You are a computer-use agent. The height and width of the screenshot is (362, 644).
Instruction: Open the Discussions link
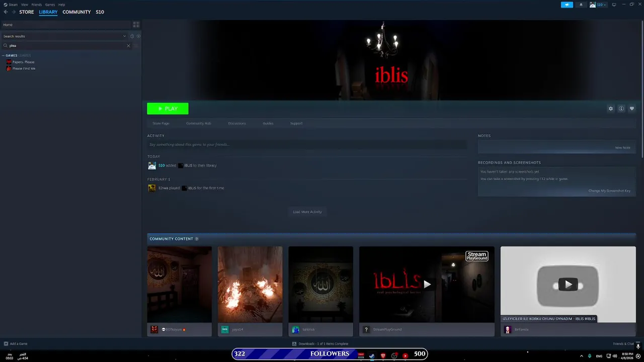237,123
